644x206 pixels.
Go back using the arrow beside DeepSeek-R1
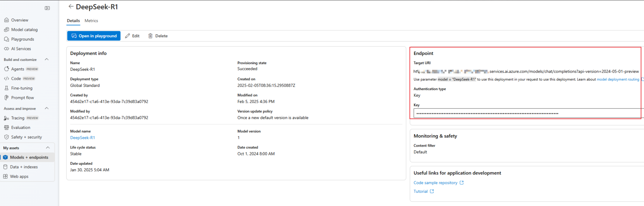click(71, 6)
